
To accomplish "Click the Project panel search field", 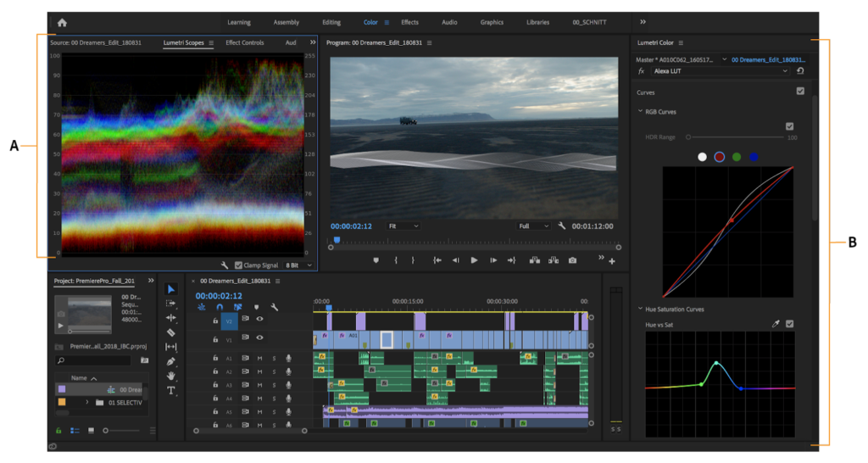I will 93,360.
